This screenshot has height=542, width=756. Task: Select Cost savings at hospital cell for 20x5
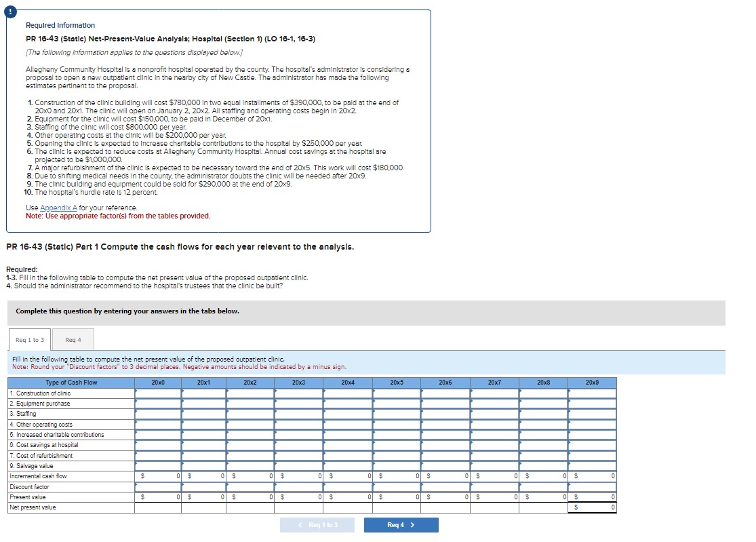[x=393, y=444]
